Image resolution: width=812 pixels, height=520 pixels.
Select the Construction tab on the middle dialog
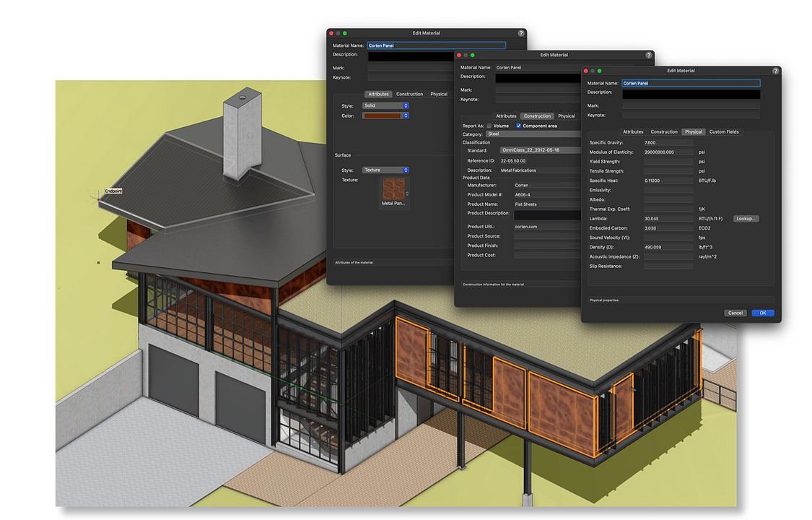(536, 116)
